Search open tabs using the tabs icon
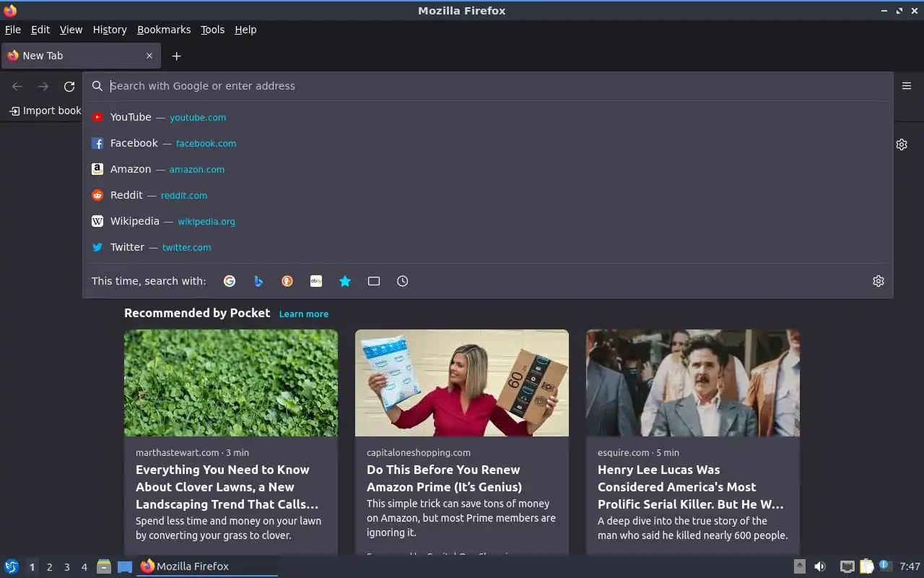This screenshot has height=578, width=924. point(374,281)
